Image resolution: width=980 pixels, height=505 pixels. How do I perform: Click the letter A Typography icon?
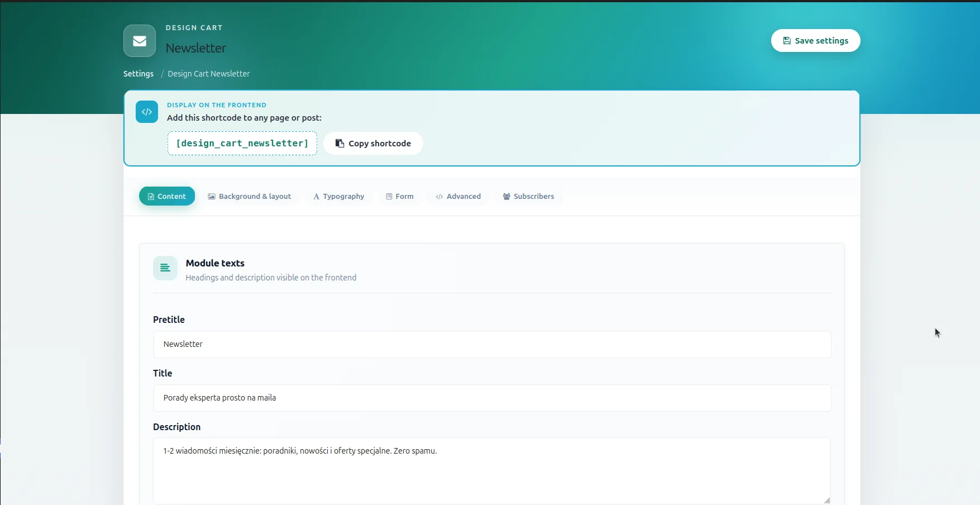click(x=317, y=197)
